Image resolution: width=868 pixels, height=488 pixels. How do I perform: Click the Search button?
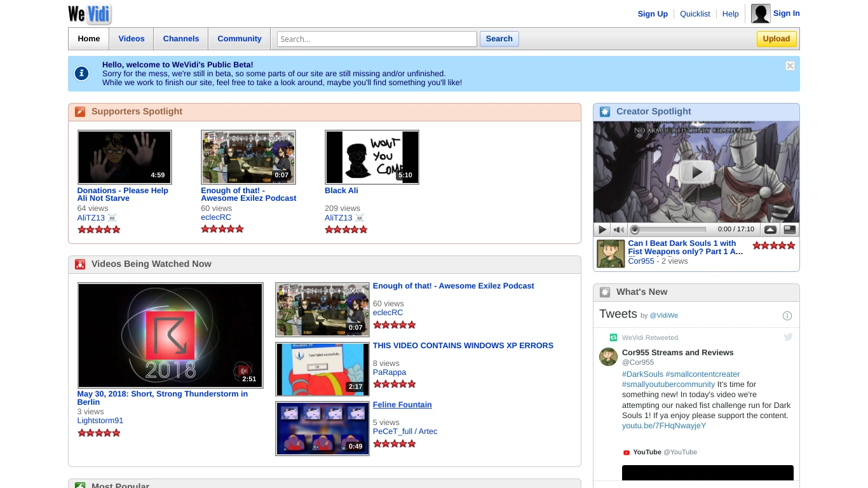[499, 39]
